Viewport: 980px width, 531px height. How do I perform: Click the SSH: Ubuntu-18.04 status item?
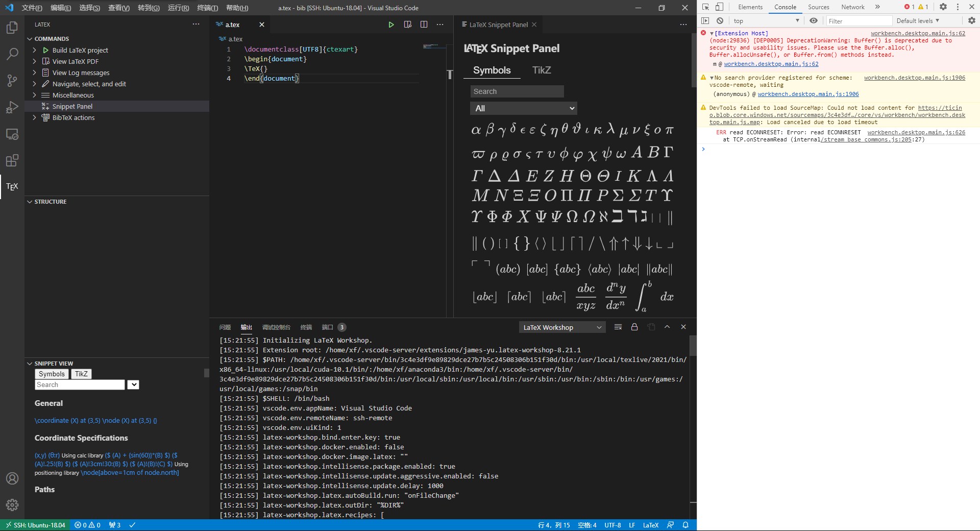click(36, 525)
